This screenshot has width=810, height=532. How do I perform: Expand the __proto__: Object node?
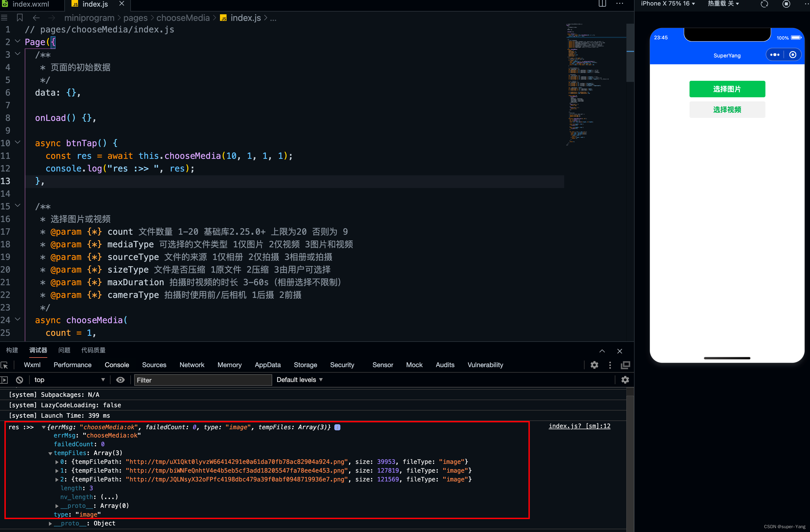[50, 523]
